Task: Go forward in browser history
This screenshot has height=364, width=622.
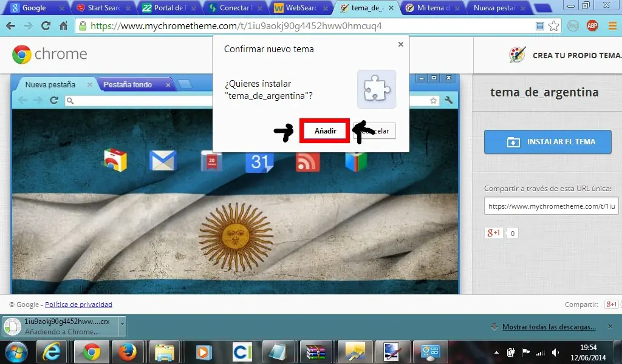Action: click(x=28, y=26)
